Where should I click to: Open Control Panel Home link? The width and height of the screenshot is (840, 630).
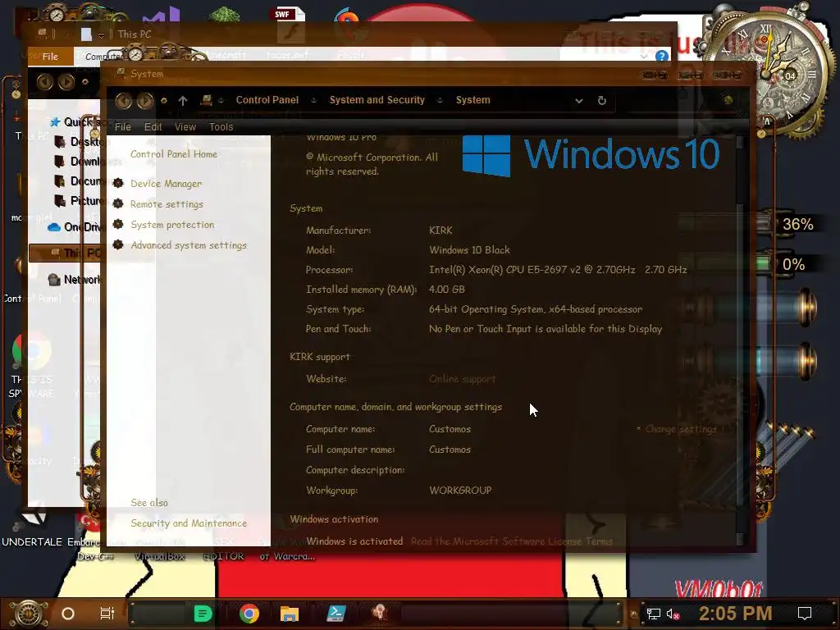click(174, 153)
